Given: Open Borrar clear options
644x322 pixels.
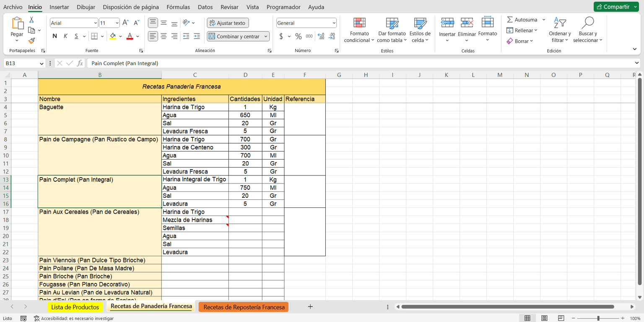Looking at the screenshot, I should click(520, 41).
